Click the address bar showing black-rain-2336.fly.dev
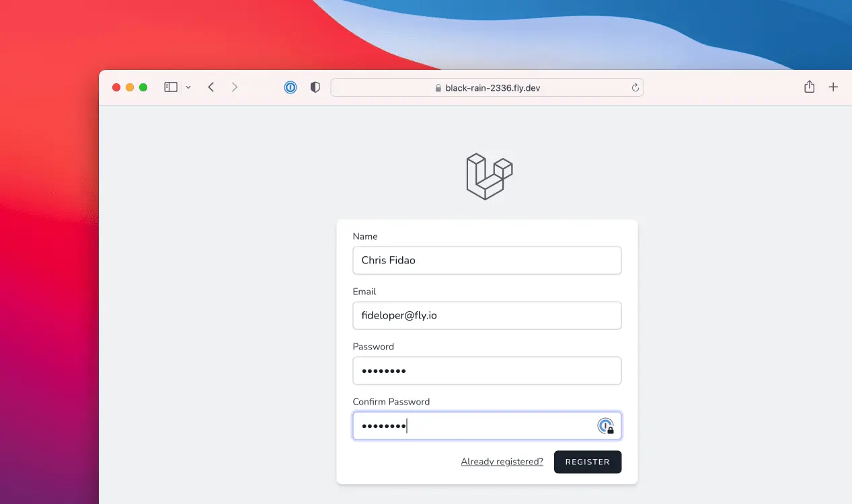This screenshot has width=852, height=504. pos(487,87)
